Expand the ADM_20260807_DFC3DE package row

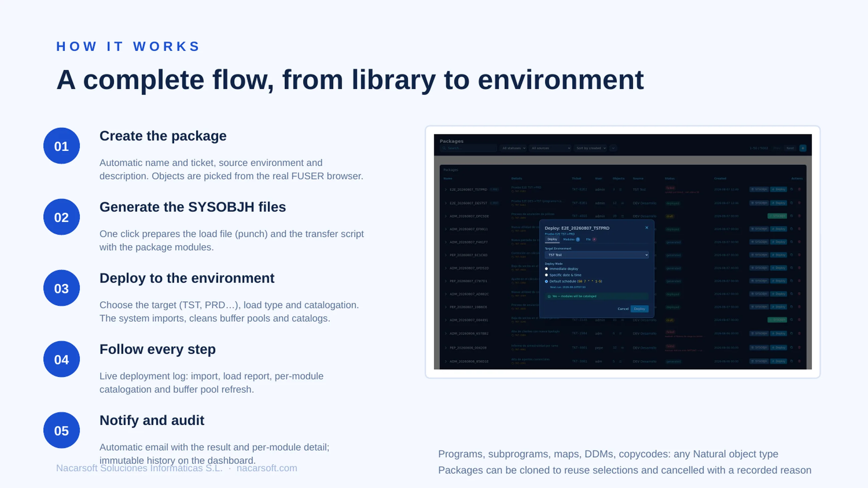445,216
